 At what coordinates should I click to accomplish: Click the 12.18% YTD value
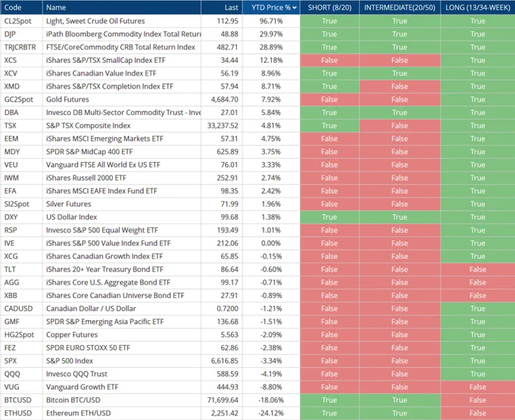[x=271, y=61]
